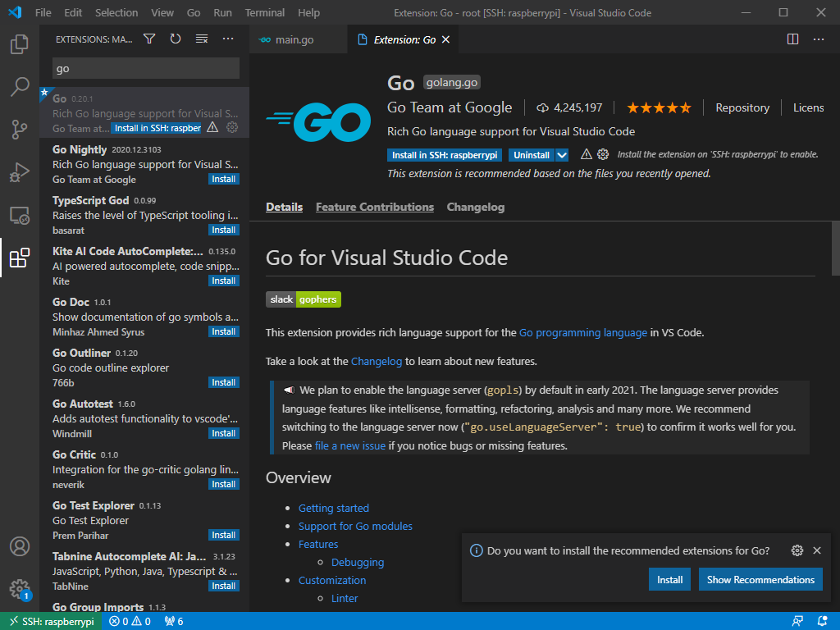Click the feedback icon in status bar

click(797, 622)
